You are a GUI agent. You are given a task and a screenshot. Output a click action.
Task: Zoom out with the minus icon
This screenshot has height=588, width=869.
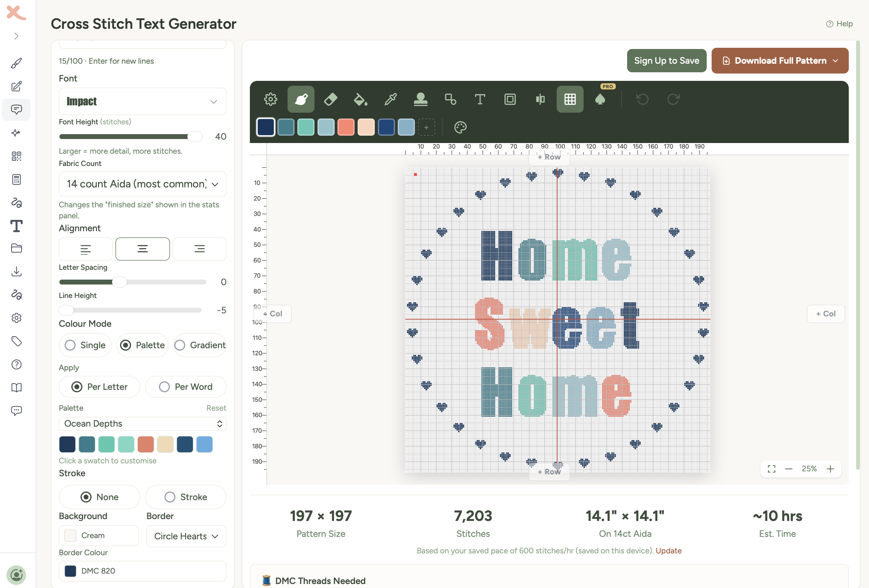pyautogui.click(x=788, y=469)
